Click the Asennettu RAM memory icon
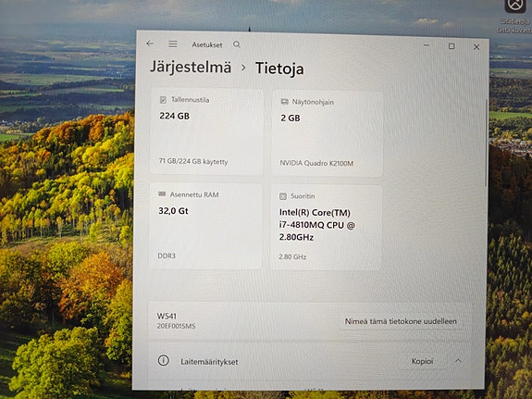This screenshot has height=399, width=532. pyautogui.click(x=162, y=193)
